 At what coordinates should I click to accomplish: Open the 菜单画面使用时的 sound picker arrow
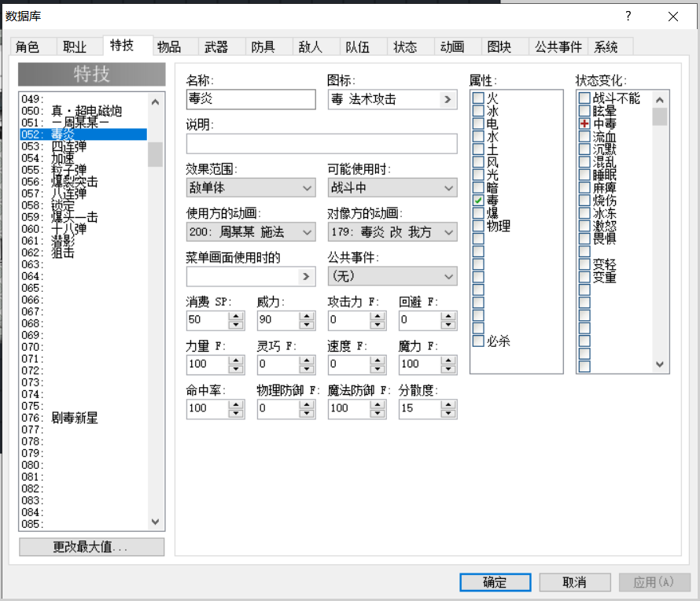306,276
